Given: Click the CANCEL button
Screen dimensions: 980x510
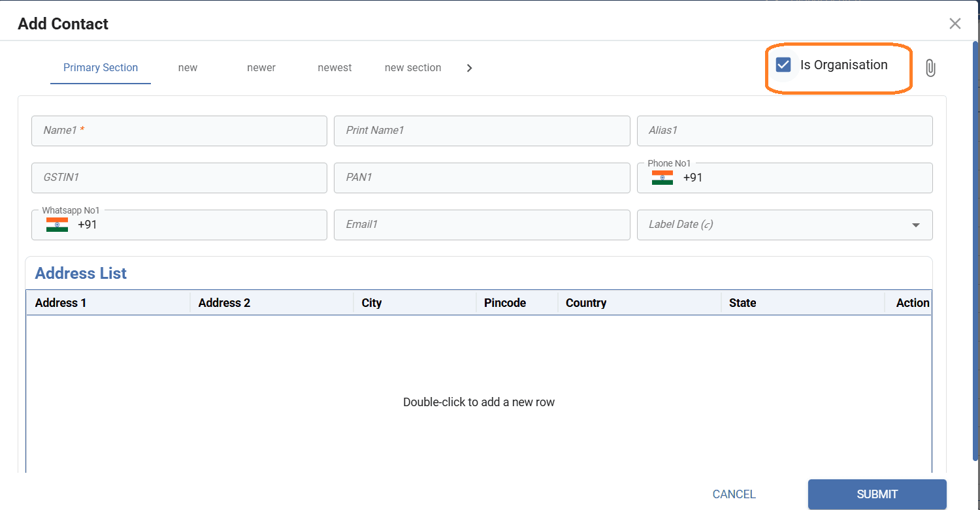Looking at the screenshot, I should (x=734, y=494).
